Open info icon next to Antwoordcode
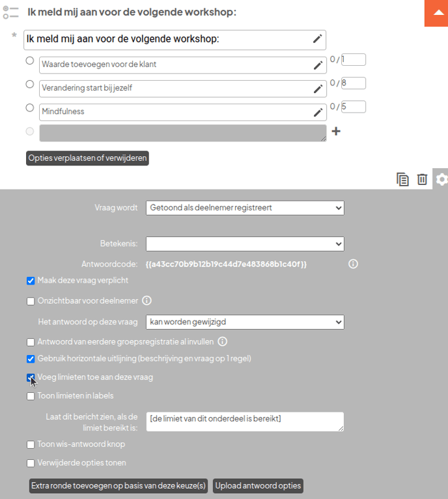The width and height of the screenshot is (448, 499). pos(353,264)
